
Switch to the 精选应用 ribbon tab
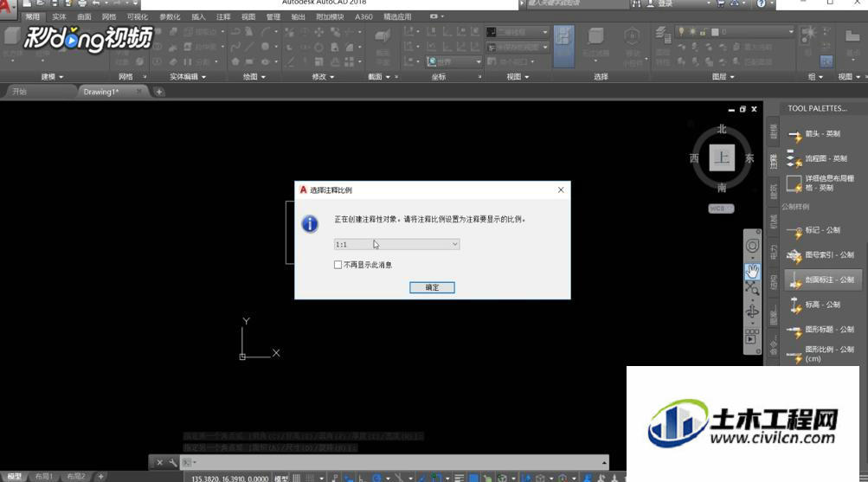397,17
